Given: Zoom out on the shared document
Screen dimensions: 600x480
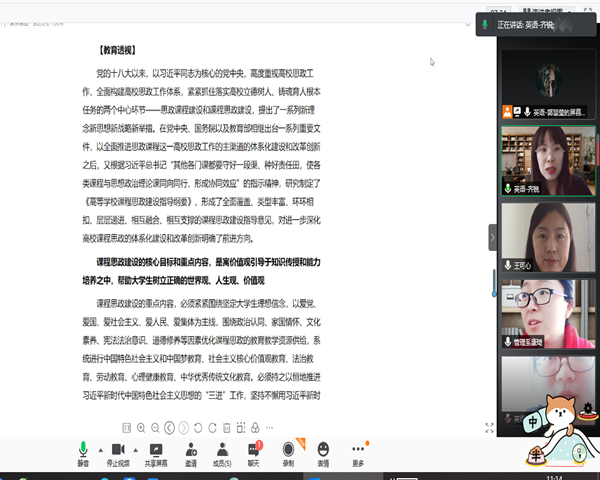Looking at the screenshot, I should pyautogui.click(x=155, y=428).
